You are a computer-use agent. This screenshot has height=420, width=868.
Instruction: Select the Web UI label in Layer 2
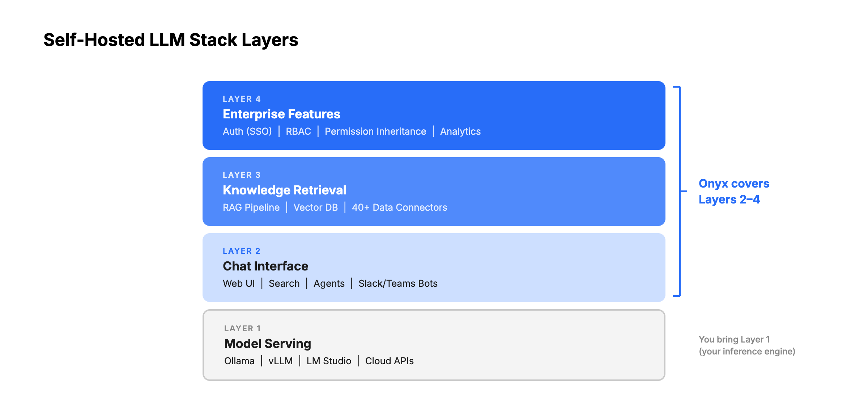(239, 283)
